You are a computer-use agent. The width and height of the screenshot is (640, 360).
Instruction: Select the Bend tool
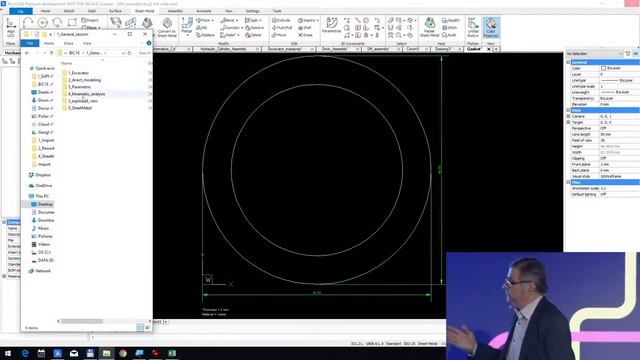click(228, 20)
